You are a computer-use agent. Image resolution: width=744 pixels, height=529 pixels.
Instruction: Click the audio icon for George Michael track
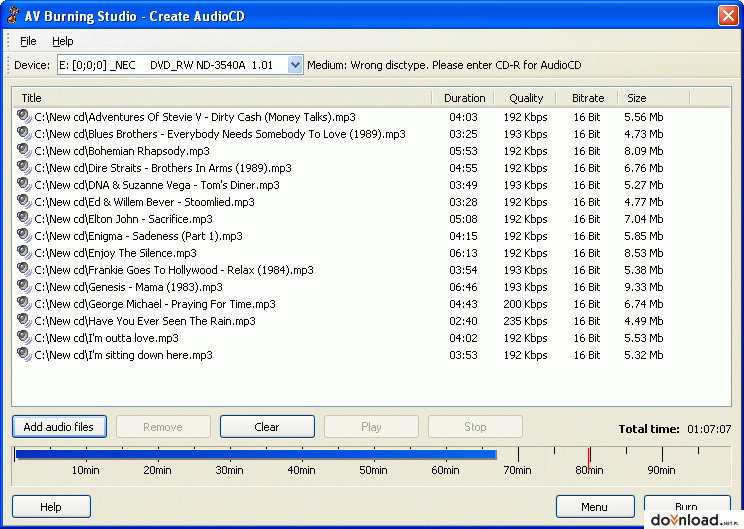click(23, 304)
